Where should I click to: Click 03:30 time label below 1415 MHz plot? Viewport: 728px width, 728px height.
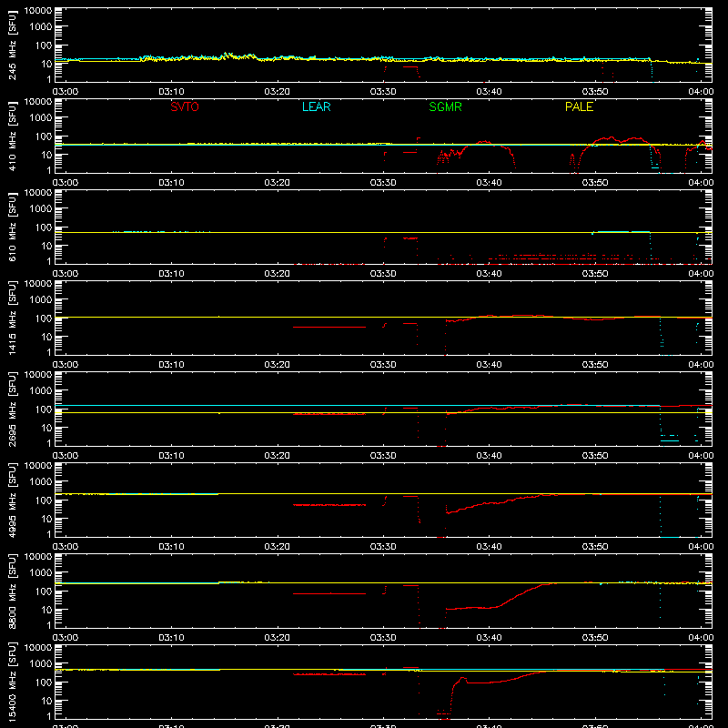383,365
